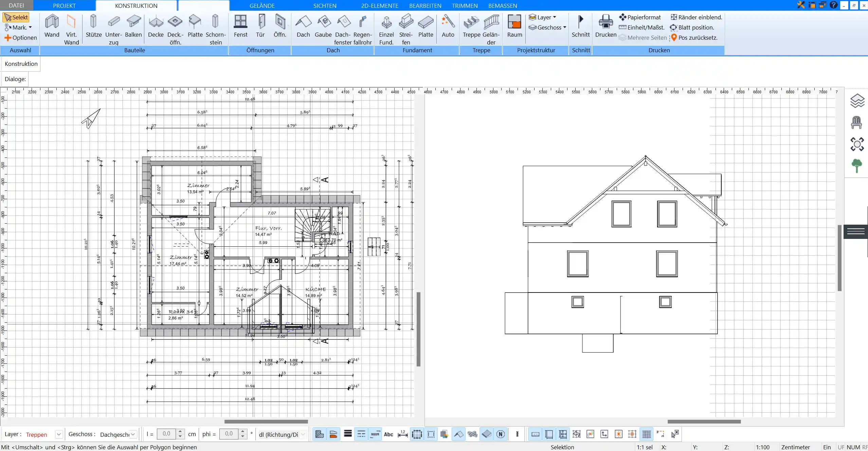Switch to the GELÄNDE ribbon tab
This screenshot has width=868, height=451.
pos(262,6)
